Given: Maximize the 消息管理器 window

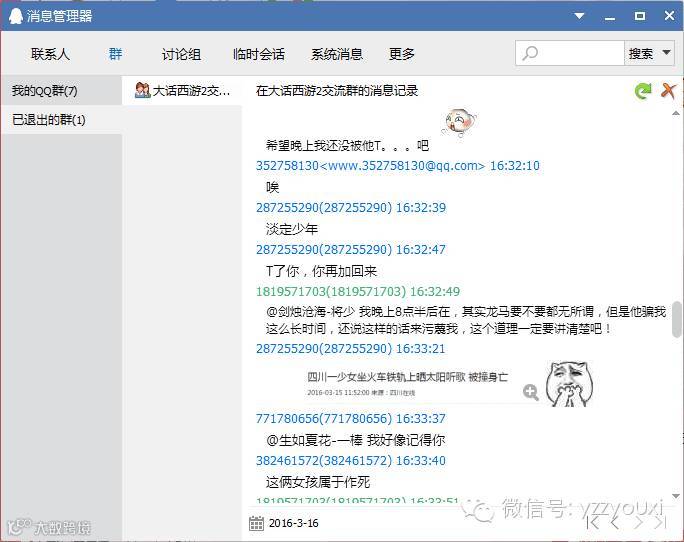Looking at the screenshot, I should [640, 16].
